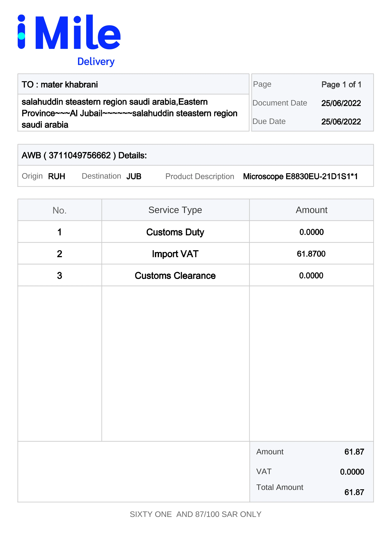Click the Page 1 of 1 value

tap(341, 85)
